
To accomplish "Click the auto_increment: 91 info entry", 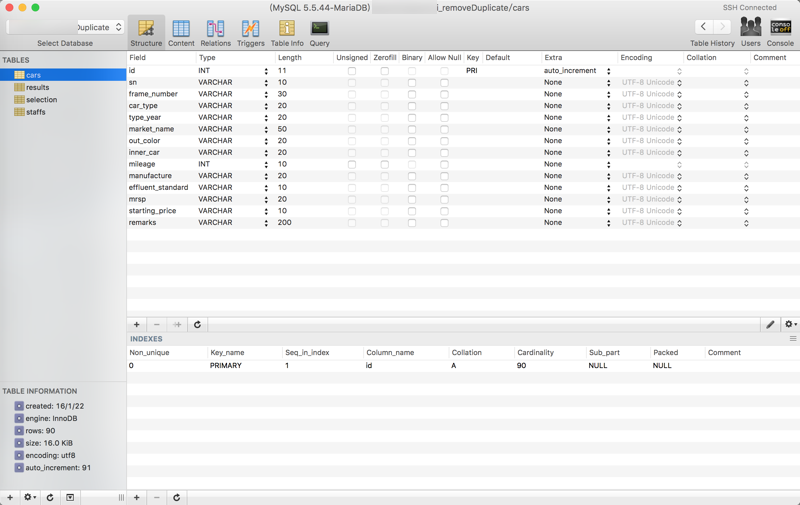I will click(x=58, y=468).
